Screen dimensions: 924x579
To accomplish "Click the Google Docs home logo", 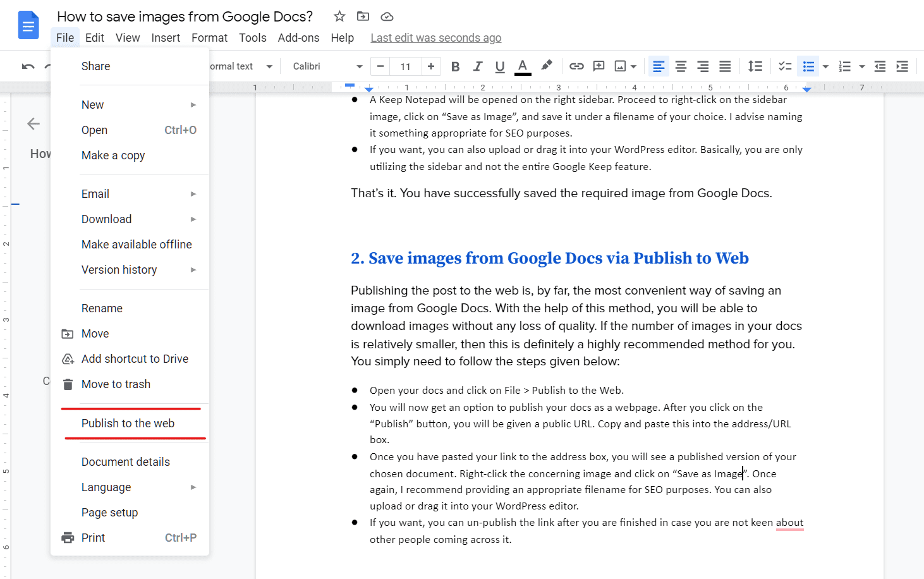I will click(x=28, y=25).
